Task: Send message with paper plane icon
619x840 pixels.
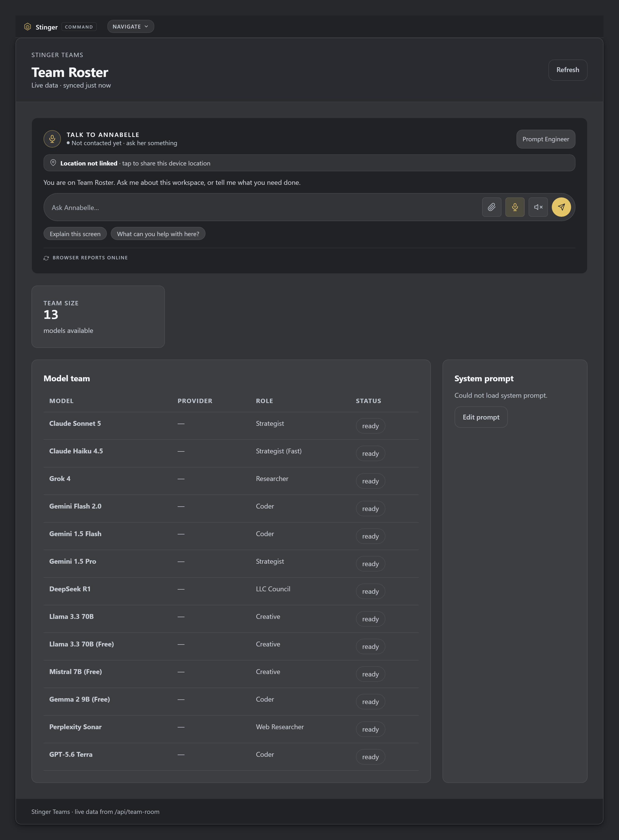Action: coord(561,207)
